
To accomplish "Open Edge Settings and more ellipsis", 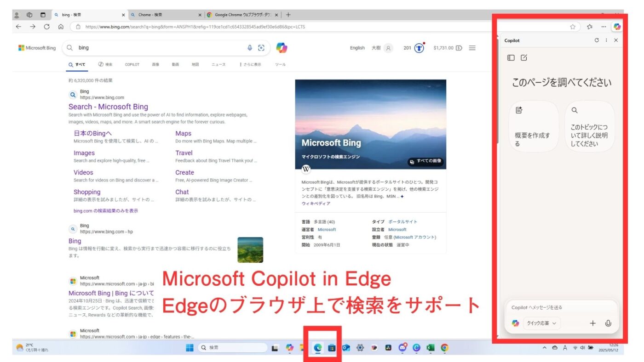I will click(x=604, y=27).
